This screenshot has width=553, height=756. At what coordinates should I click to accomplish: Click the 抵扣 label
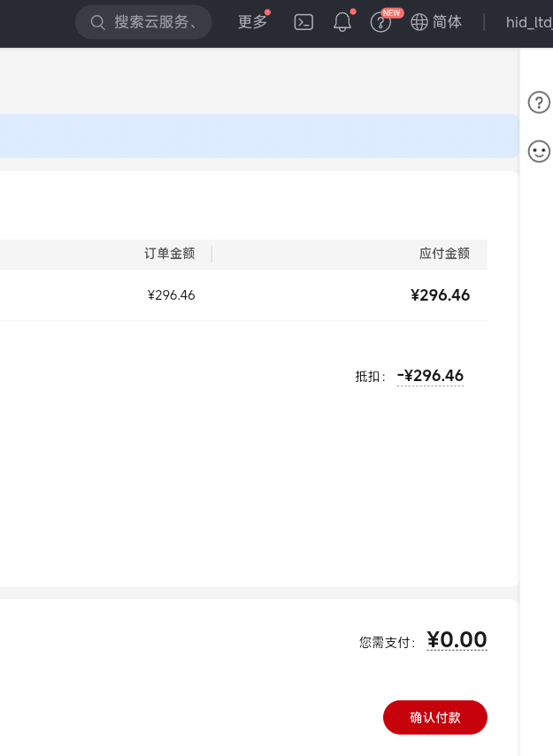[x=371, y=376]
